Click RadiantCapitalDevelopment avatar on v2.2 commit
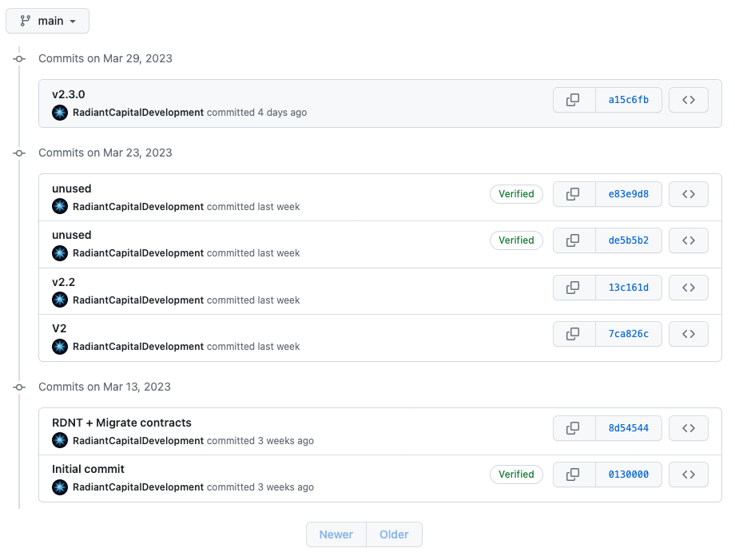This screenshot has width=735, height=560. pyautogui.click(x=60, y=300)
